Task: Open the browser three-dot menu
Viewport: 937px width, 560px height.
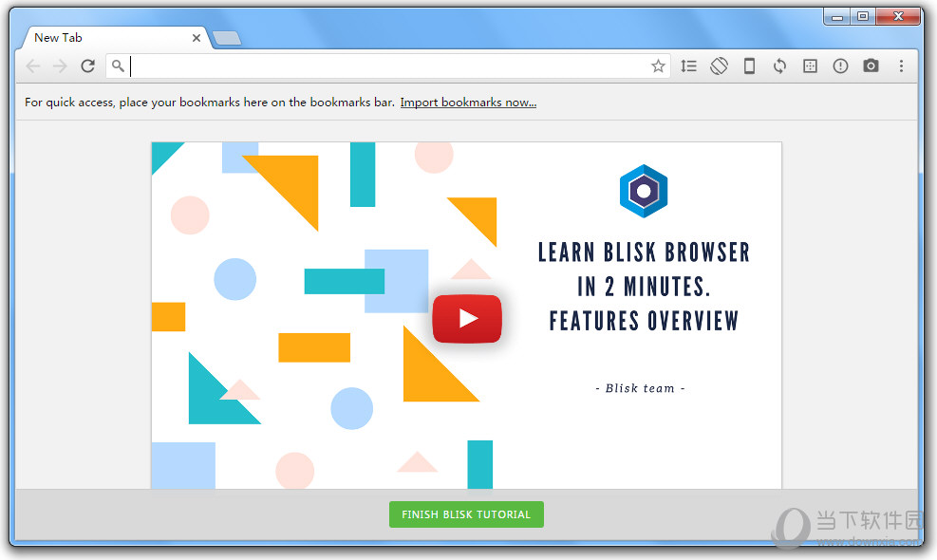Action: 901,65
